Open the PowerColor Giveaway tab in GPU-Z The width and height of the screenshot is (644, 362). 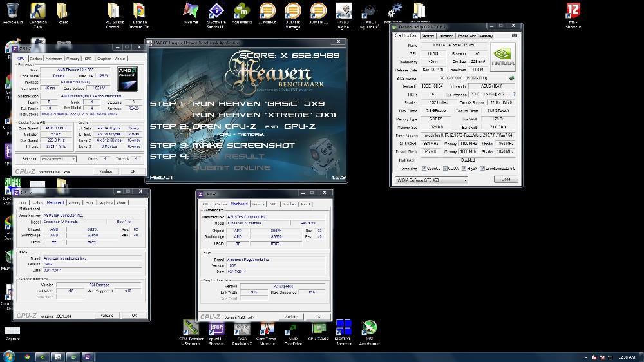point(475,35)
